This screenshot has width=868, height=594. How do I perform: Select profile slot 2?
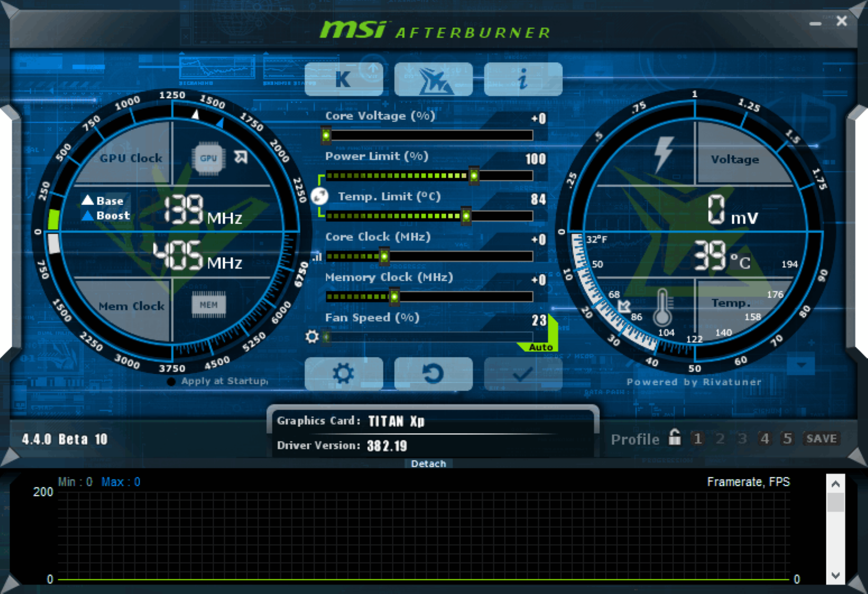click(x=720, y=438)
